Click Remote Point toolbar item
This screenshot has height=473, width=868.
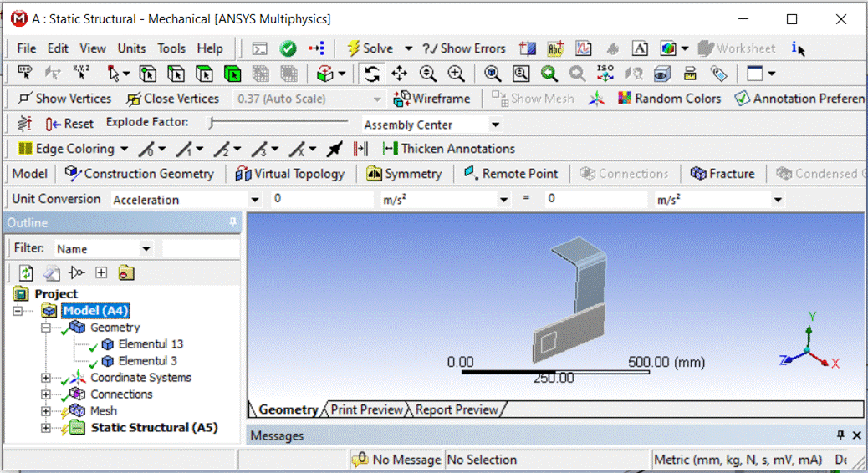[x=511, y=174]
